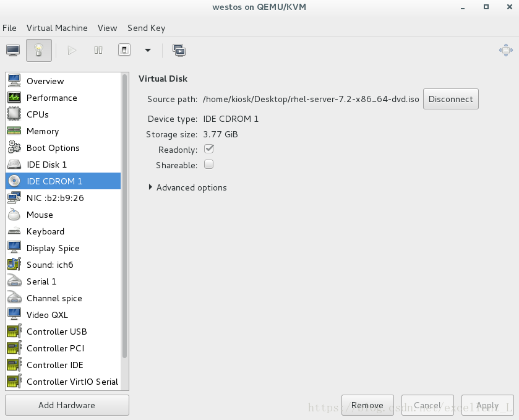Screen dimensions: 519x420
Task: Select IDE CDROM 1 device
Action: click(x=63, y=181)
